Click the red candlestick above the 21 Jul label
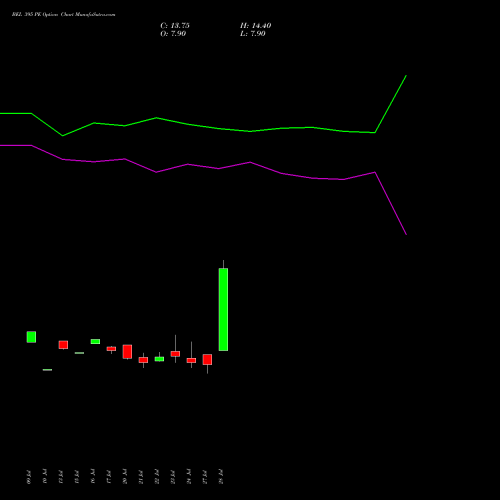This screenshot has height=500, width=500. (143, 360)
